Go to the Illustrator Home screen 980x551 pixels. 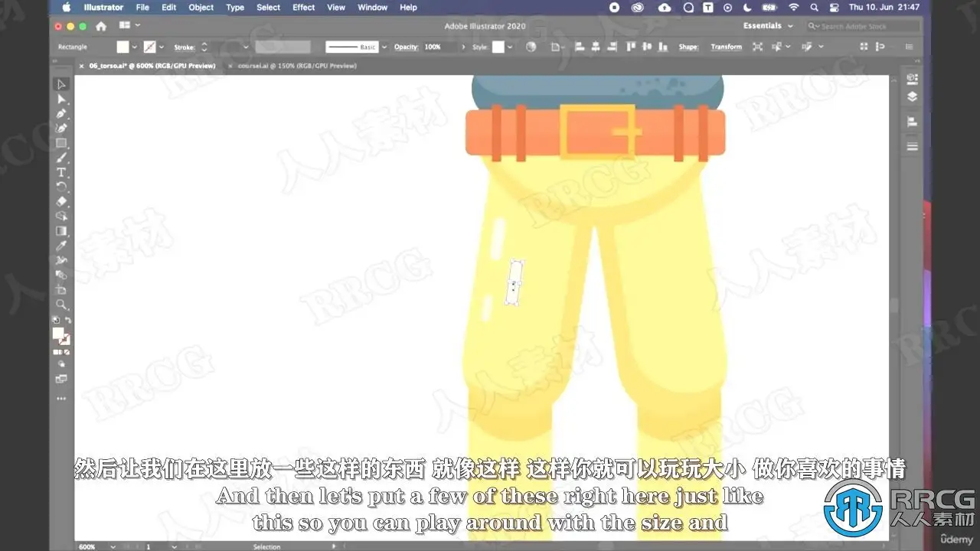(x=101, y=26)
